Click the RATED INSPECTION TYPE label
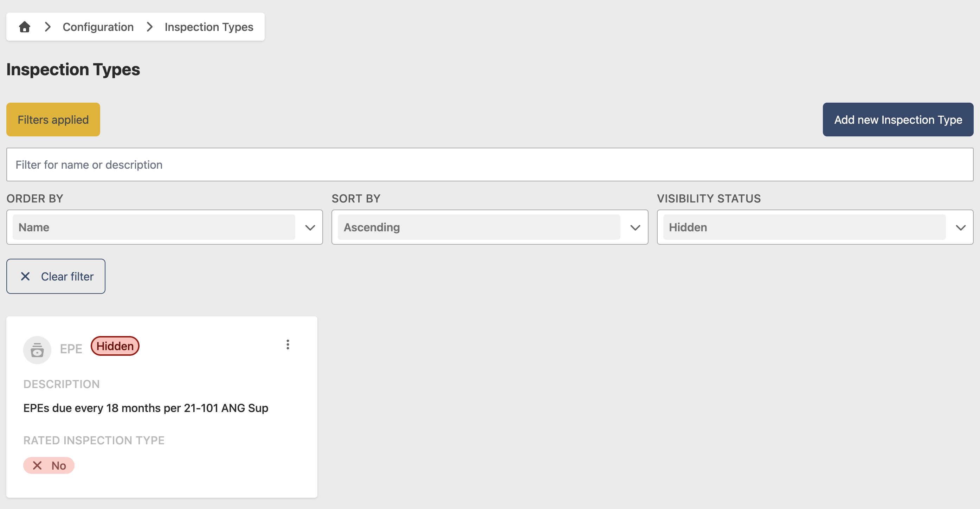Screen dimensions: 980x509 pyautogui.click(x=94, y=440)
